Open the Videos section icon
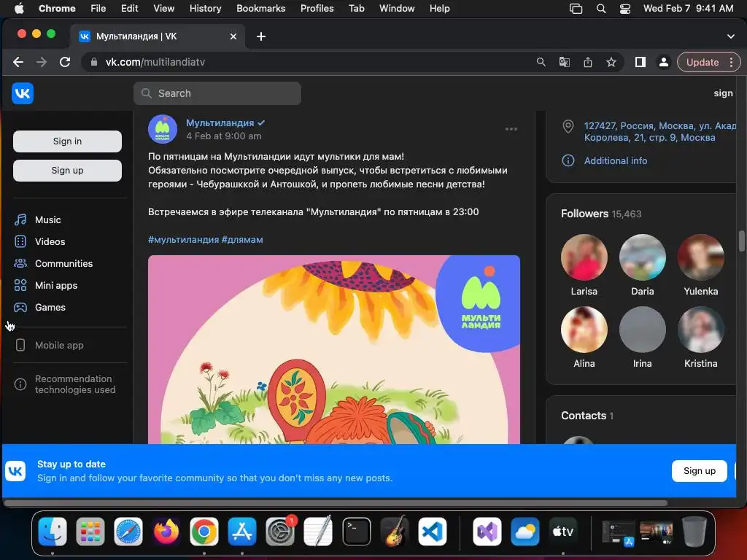This screenshot has width=747, height=560. point(20,241)
